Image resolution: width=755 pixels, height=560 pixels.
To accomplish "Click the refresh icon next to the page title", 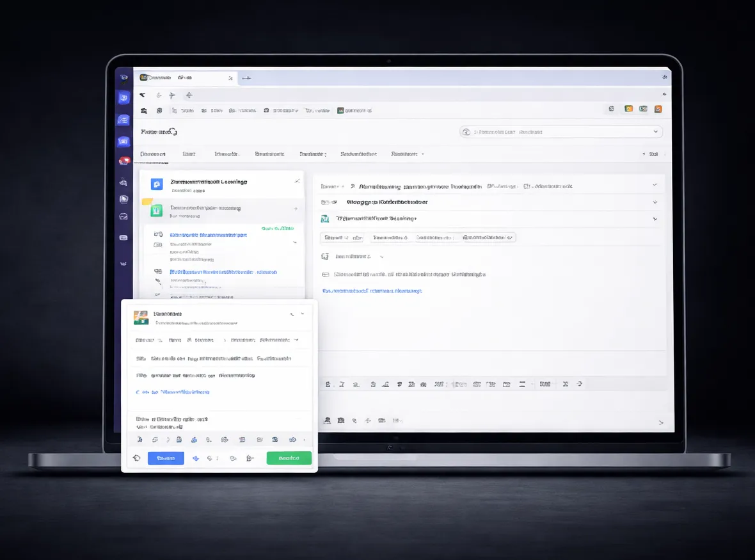I will 174,131.
